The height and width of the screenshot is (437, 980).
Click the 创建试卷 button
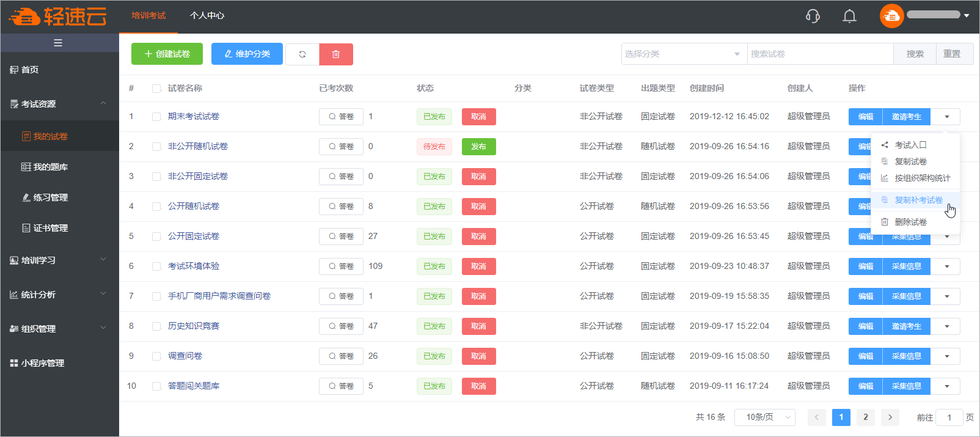(x=167, y=54)
